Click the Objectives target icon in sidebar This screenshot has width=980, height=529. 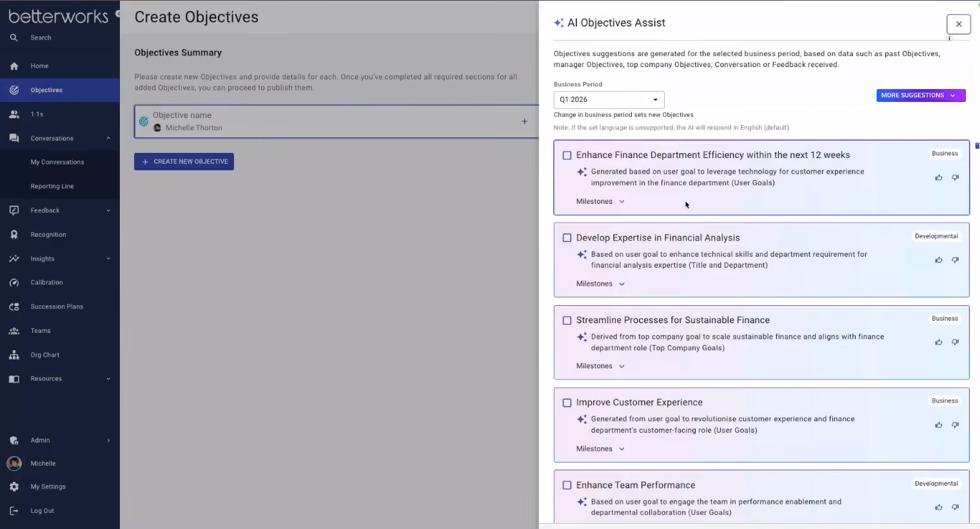tap(14, 90)
